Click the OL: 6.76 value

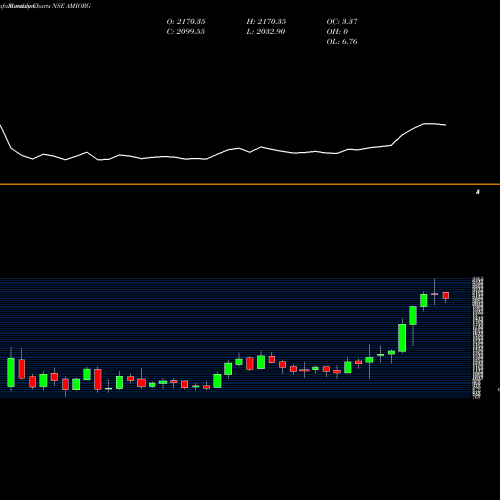[342, 42]
